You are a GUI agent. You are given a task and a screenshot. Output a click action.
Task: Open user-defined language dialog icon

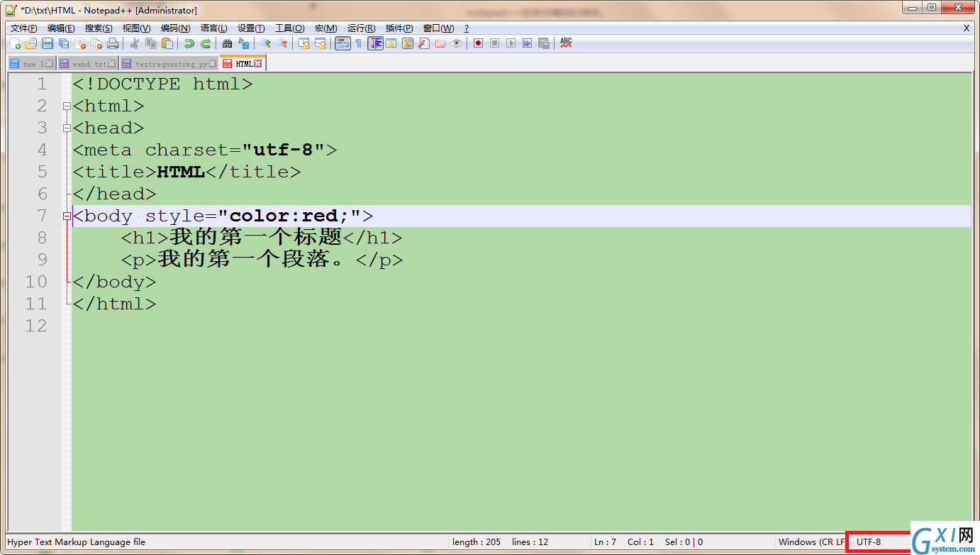tap(391, 43)
